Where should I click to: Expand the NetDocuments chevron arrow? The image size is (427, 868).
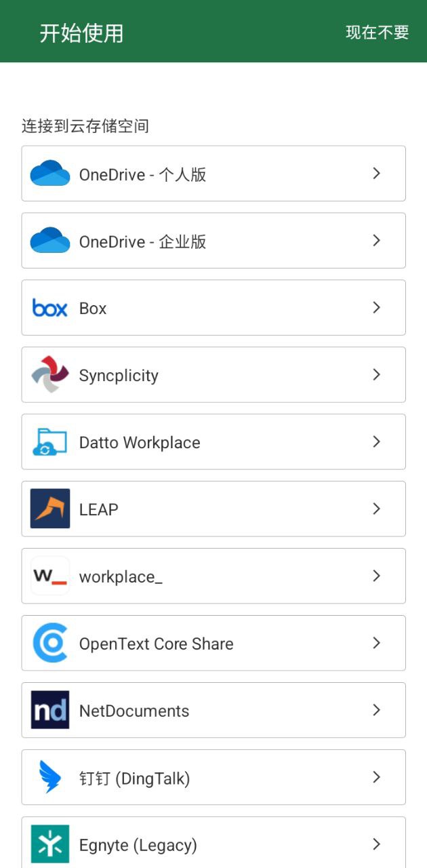pyautogui.click(x=377, y=710)
